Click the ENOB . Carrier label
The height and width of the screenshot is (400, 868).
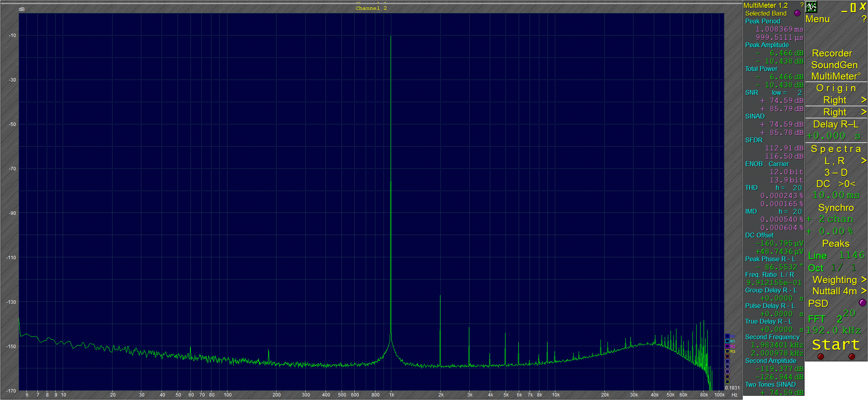(767, 164)
